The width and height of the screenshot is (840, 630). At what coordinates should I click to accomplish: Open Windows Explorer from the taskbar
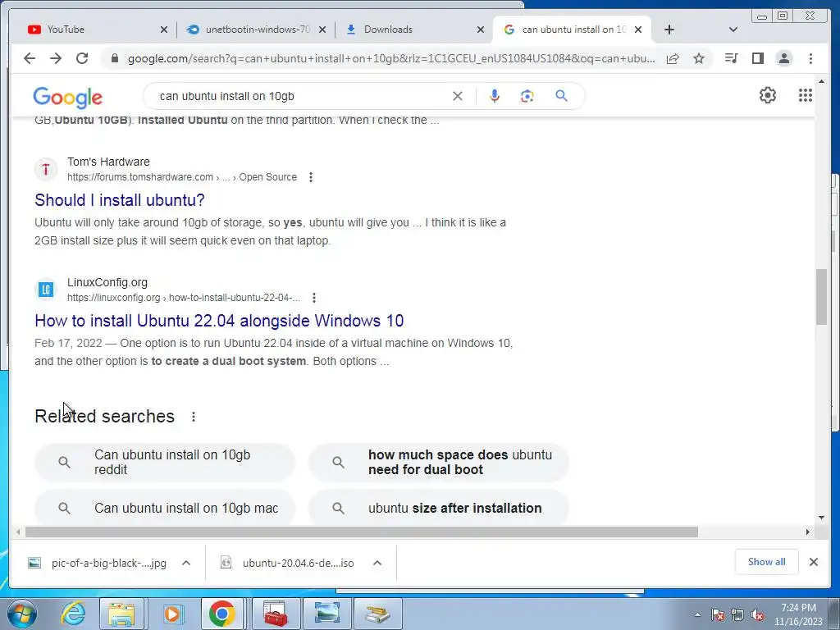point(121,614)
